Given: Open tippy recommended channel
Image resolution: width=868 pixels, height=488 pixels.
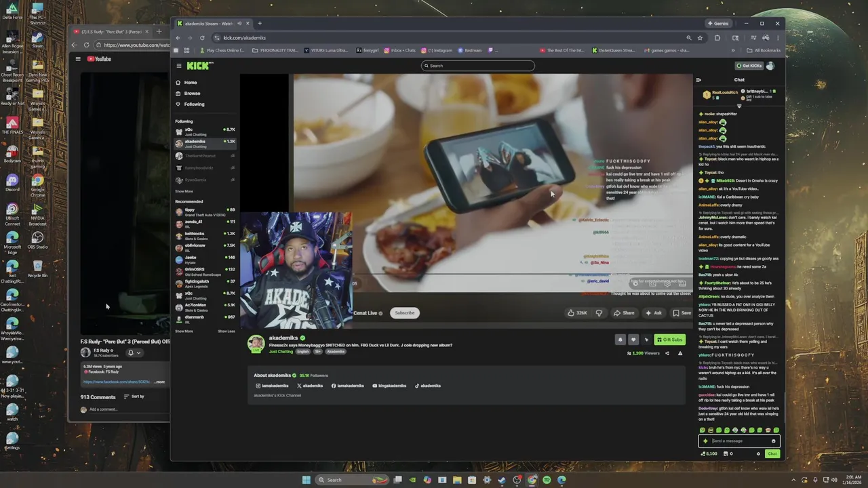Looking at the screenshot, I should click(x=205, y=211).
